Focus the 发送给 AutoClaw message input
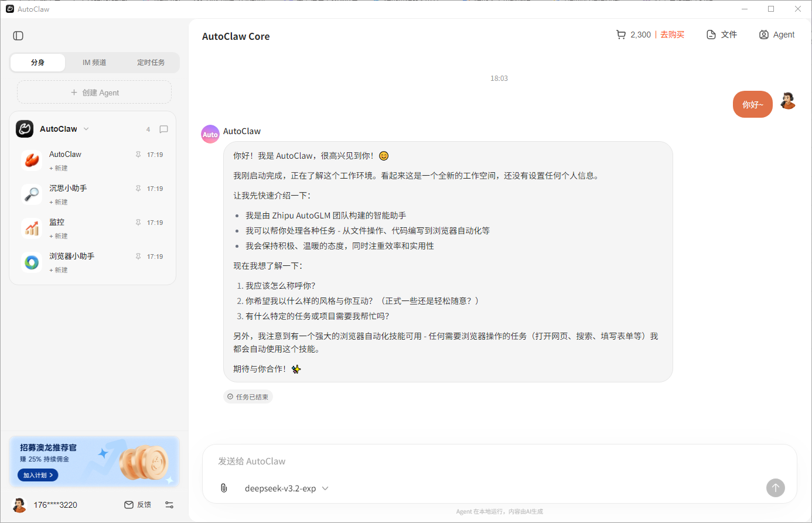This screenshot has width=812, height=523. (499, 462)
